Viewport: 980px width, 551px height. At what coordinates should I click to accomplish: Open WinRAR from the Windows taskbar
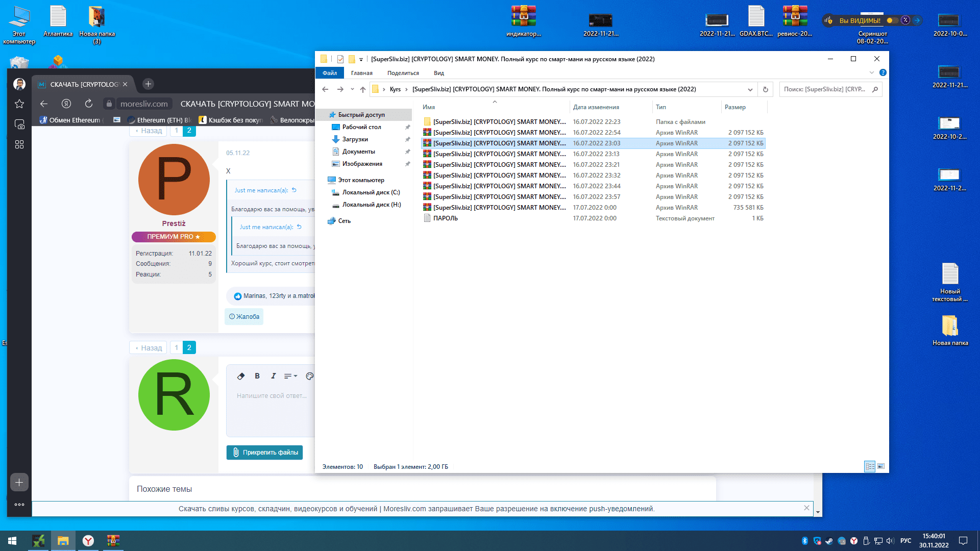click(x=113, y=540)
